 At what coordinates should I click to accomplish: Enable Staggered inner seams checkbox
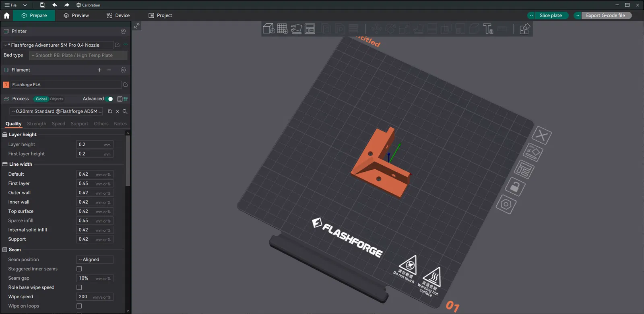(79, 269)
